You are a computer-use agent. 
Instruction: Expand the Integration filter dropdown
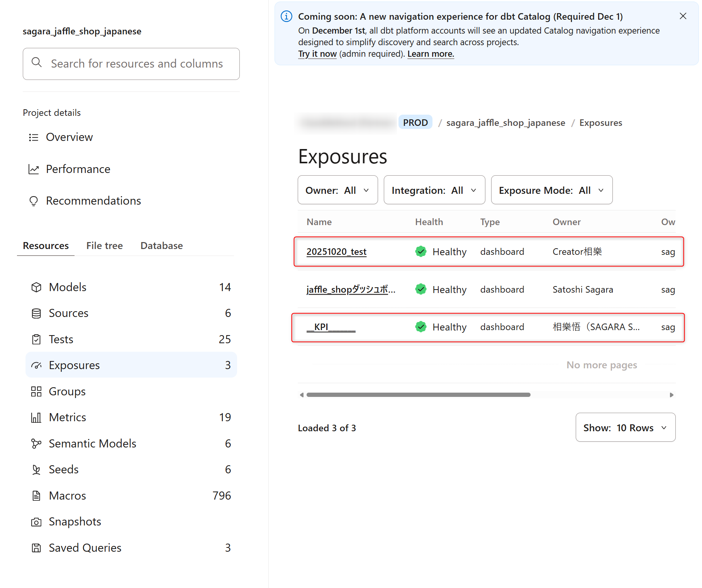click(434, 190)
